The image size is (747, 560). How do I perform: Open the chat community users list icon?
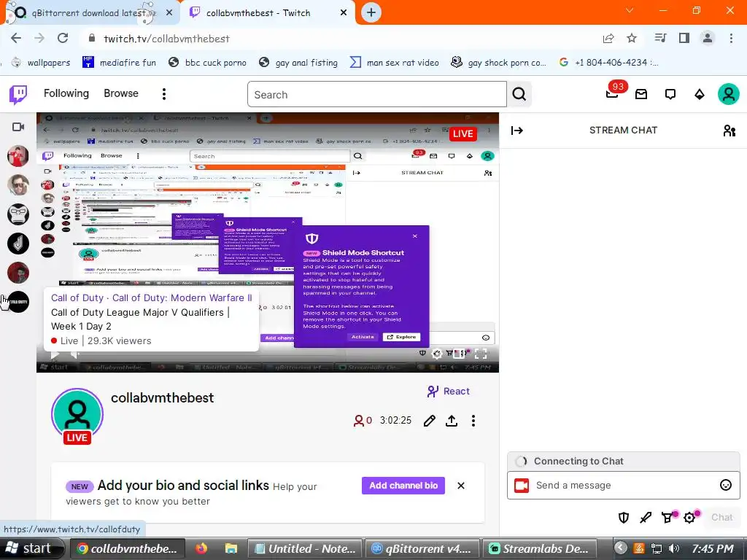coord(729,131)
